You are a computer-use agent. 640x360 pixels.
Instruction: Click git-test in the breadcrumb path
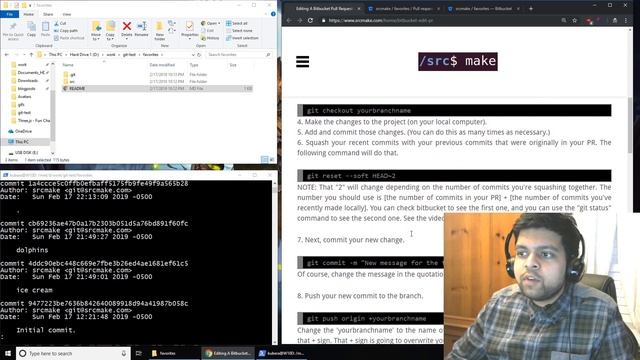click(129, 54)
